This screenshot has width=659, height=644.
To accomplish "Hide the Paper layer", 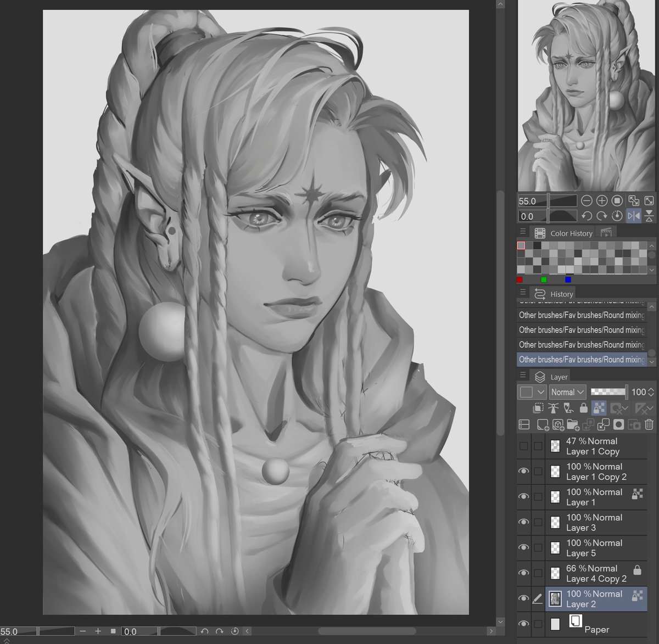I will (523, 624).
